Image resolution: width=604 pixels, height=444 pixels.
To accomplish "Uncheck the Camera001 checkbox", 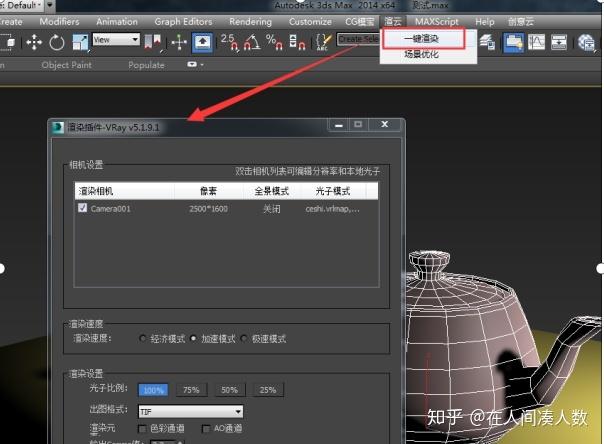I will coord(82,208).
